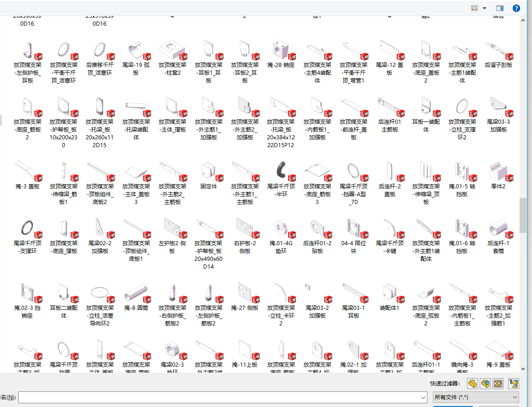Screen dimensions: 532x407
Task: Select file 尾梁02-2 加强板
Action: pos(100,236)
